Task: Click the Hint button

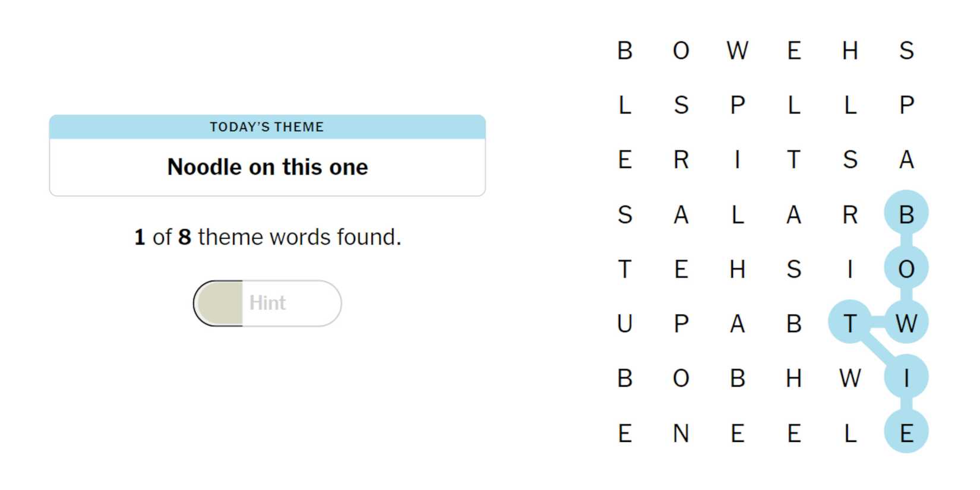Action: (x=267, y=304)
